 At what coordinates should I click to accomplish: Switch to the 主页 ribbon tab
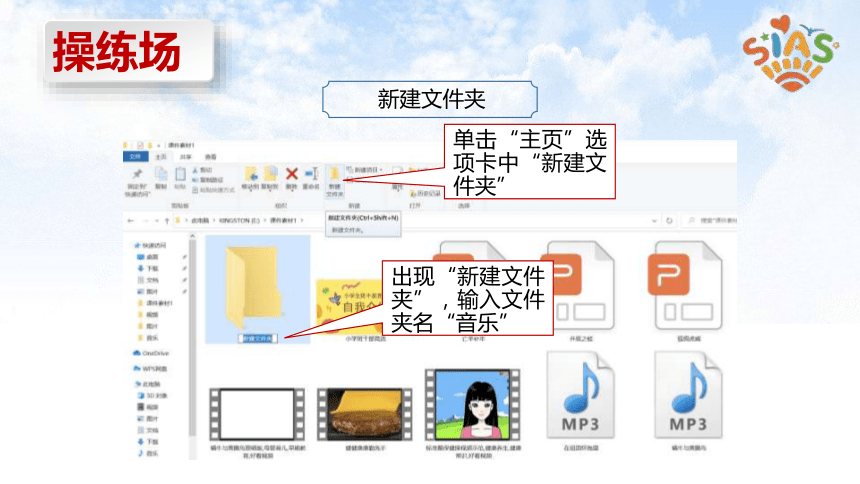[x=161, y=157]
